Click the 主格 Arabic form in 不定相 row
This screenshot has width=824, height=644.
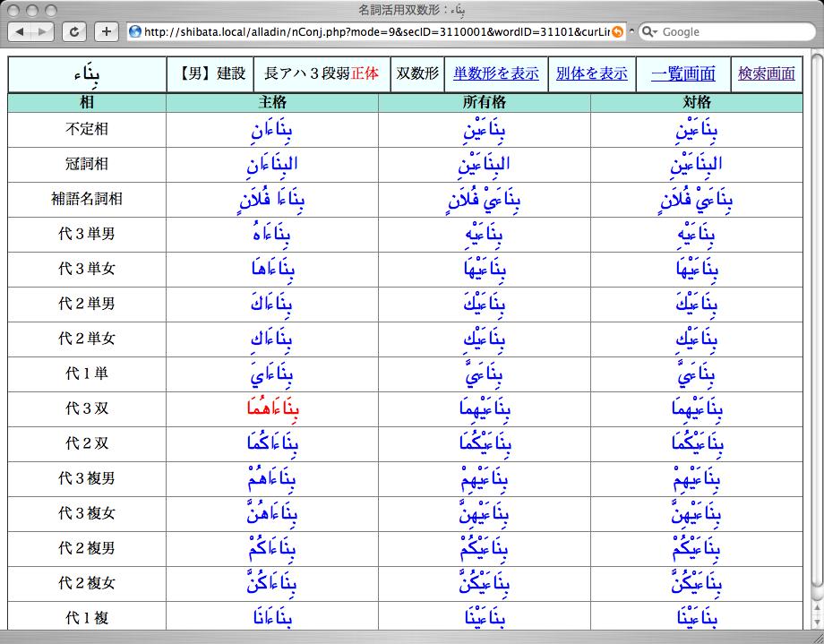point(271,131)
